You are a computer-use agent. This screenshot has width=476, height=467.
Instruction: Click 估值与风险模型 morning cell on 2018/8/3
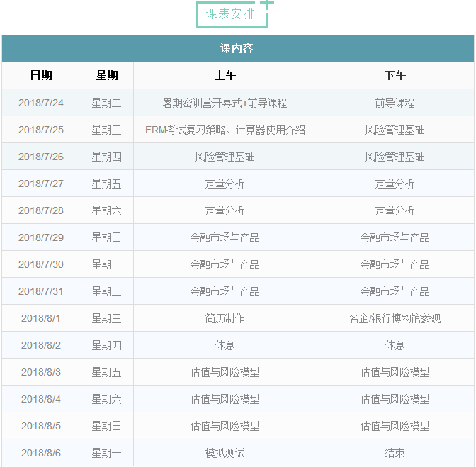pyautogui.click(x=225, y=372)
